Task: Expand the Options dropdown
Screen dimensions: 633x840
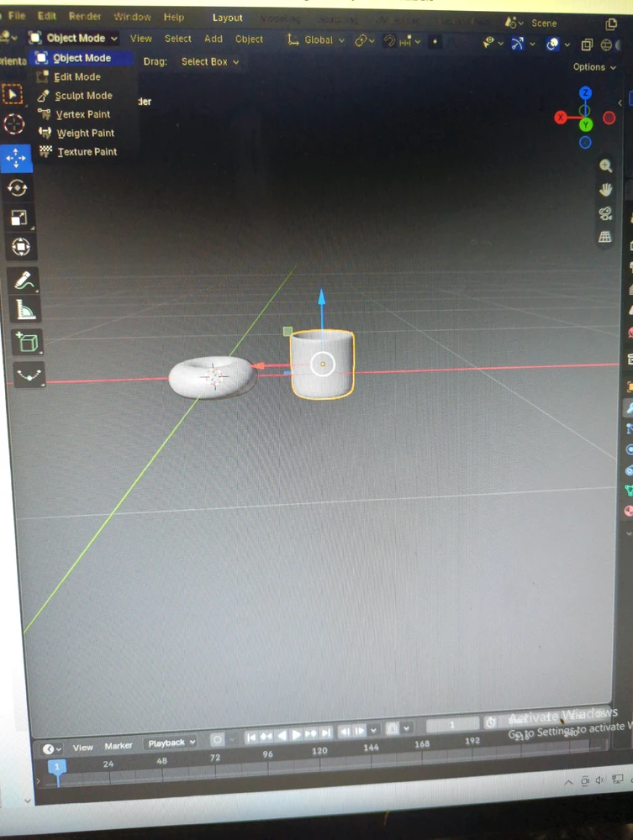Action: [x=594, y=67]
